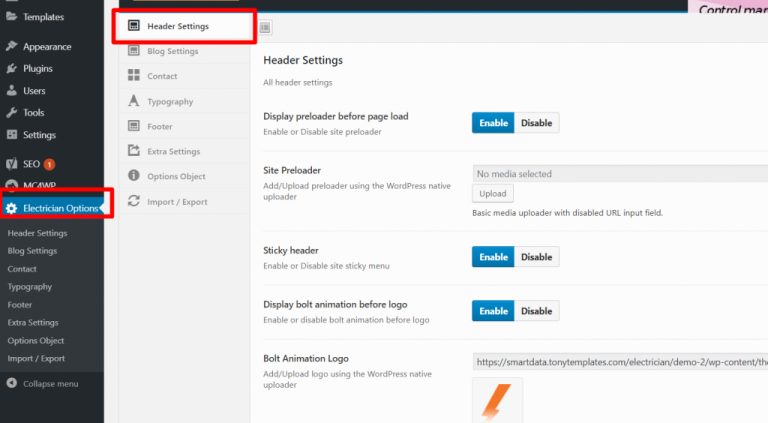Open the Extra Settings tab
768x423 pixels.
(x=173, y=151)
